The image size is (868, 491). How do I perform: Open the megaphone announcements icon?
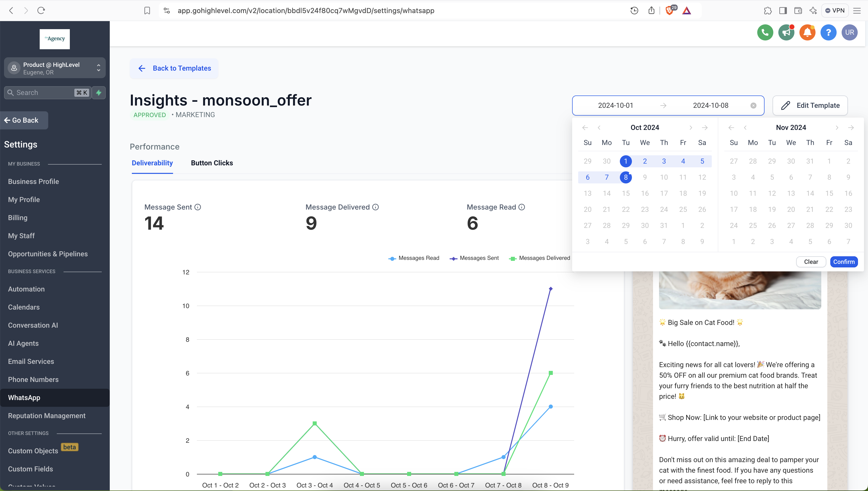click(786, 32)
